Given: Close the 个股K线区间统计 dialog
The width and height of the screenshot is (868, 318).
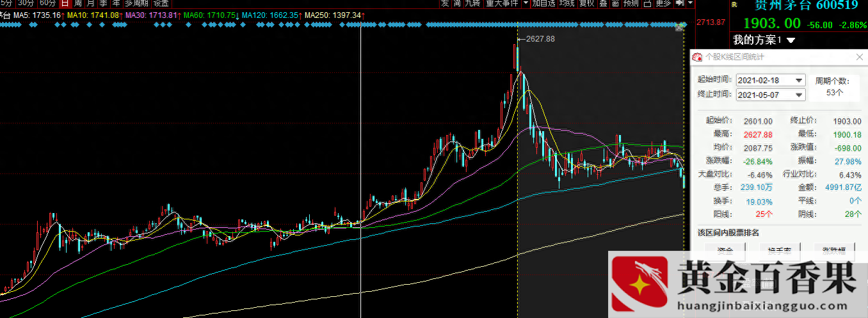Looking at the screenshot, I should coord(859,58).
